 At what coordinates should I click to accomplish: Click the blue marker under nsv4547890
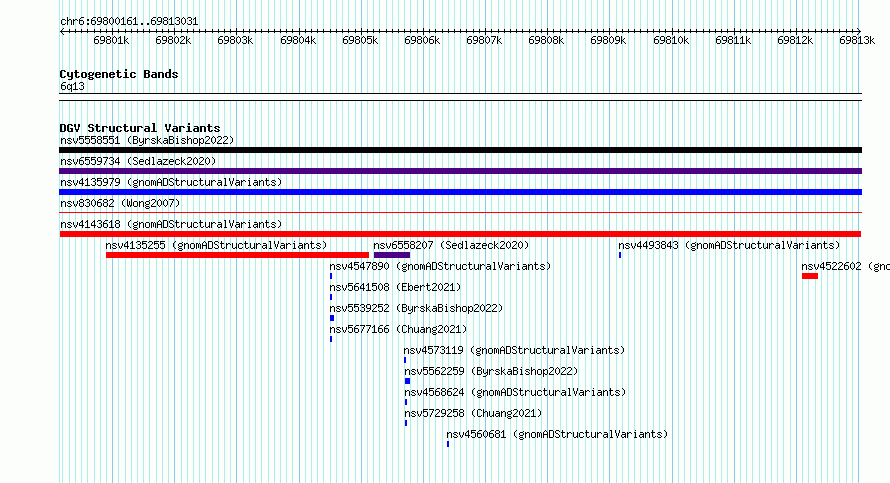click(x=331, y=276)
